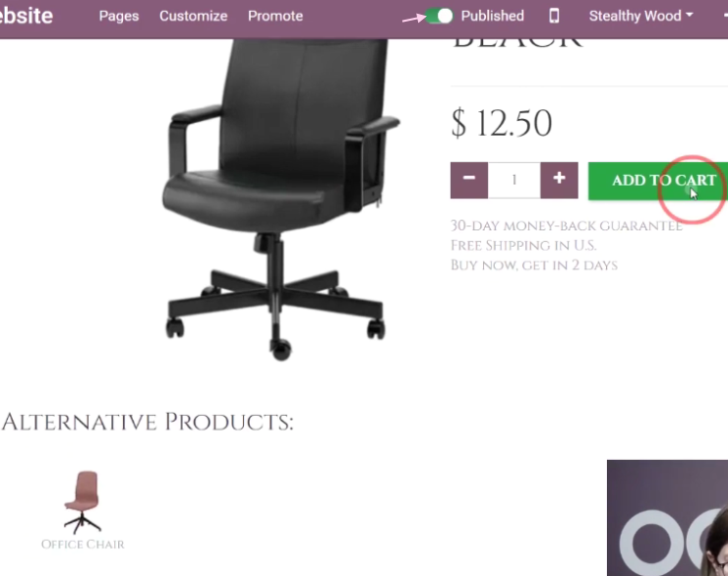Expand the Stealthy Wood user dropdown
Image resolution: width=728 pixels, height=576 pixels.
point(640,16)
